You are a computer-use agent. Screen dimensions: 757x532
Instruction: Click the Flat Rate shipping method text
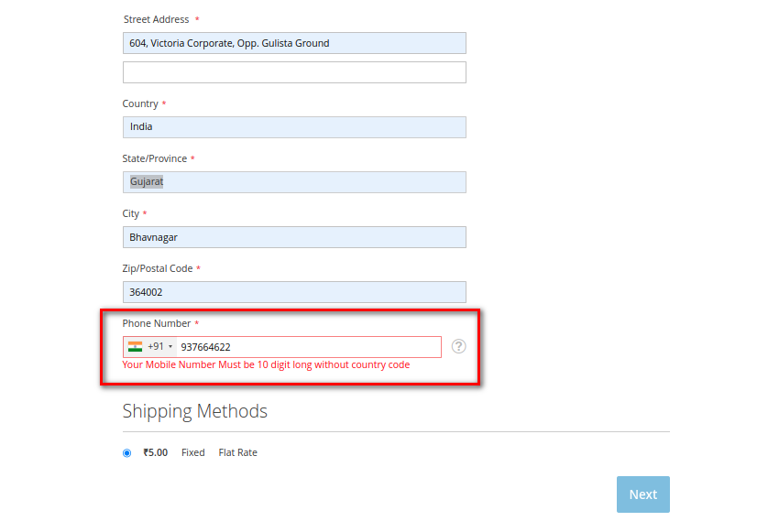[237, 452]
